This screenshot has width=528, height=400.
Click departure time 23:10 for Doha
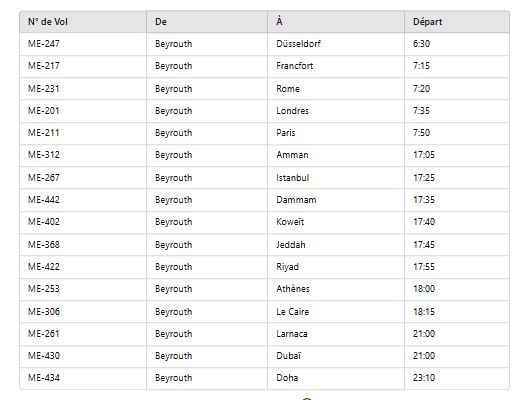pyautogui.click(x=424, y=378)
